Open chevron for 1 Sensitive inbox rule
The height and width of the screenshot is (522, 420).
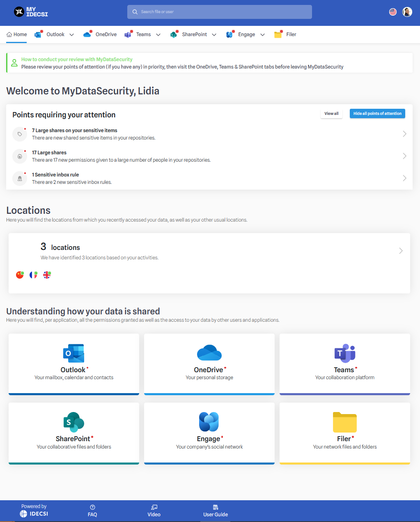pyautogui.click(x=404, y=178)
